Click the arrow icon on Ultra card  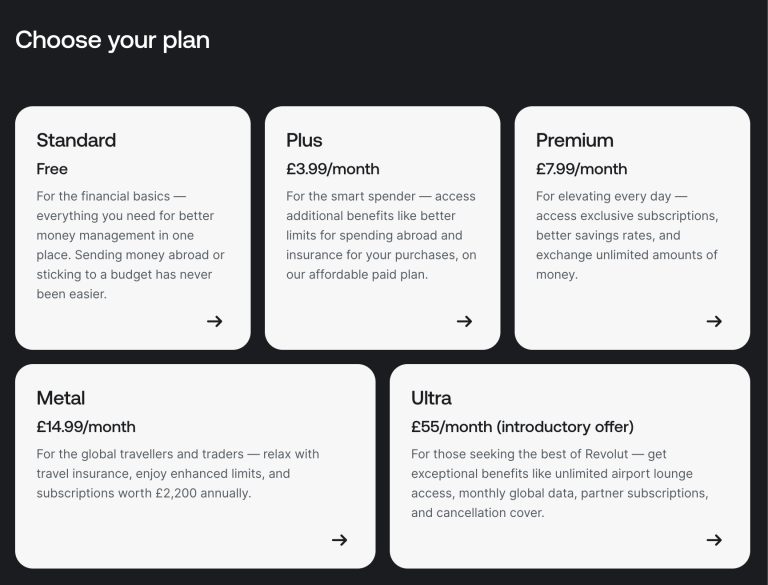point(714,540)
